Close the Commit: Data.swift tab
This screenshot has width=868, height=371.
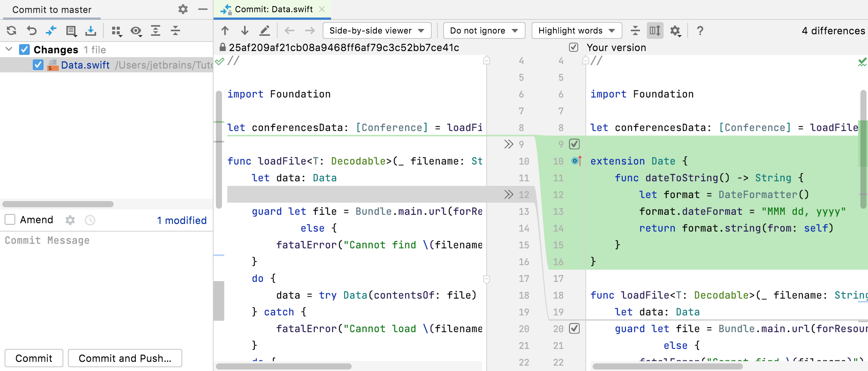pos(322,9)
